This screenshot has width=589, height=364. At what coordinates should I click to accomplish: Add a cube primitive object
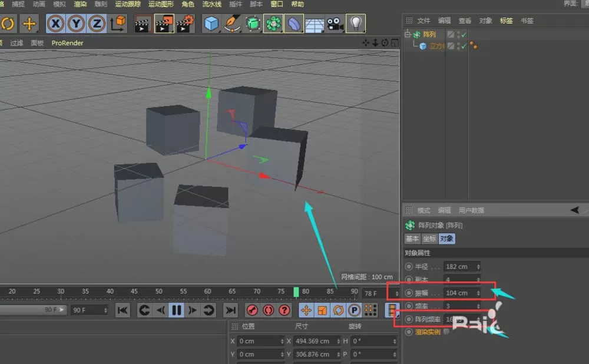[x=211, y=24]
